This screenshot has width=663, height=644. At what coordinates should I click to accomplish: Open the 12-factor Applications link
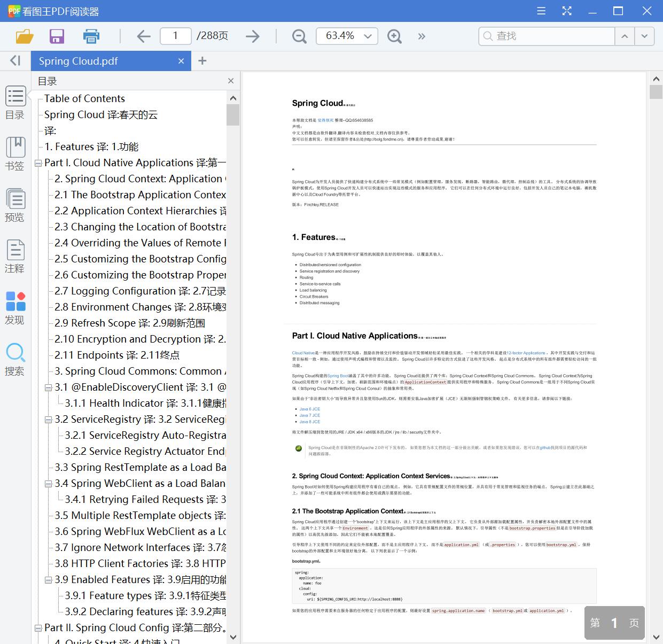[x=526, y=353]
